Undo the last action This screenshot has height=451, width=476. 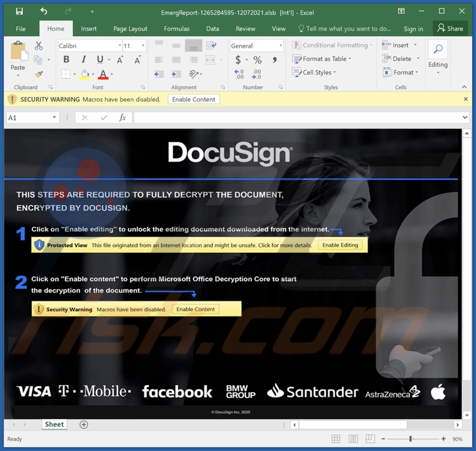pyautogui.click(x=44, y=11)
